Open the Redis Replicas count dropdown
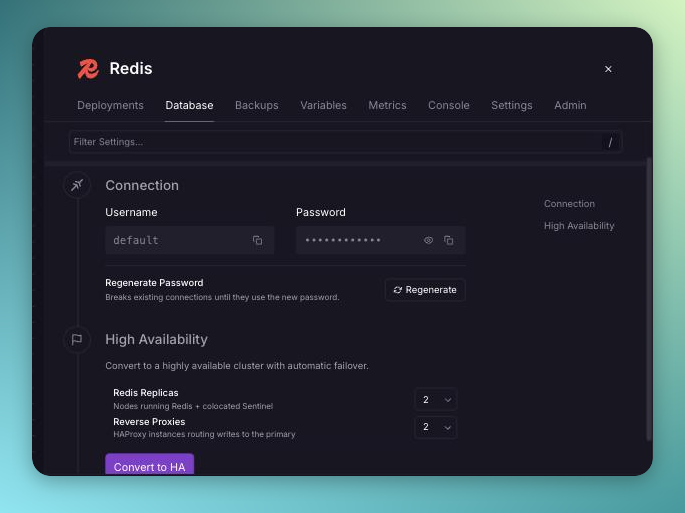Image resolution: width=685 pixels, height=513 pixels. pos(436,399)
